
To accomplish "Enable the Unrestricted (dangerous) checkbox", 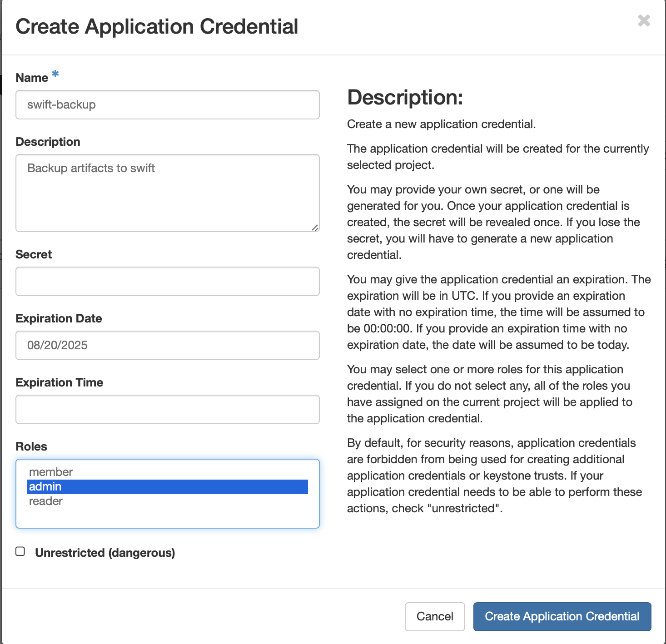I will [x=20, y=551].
